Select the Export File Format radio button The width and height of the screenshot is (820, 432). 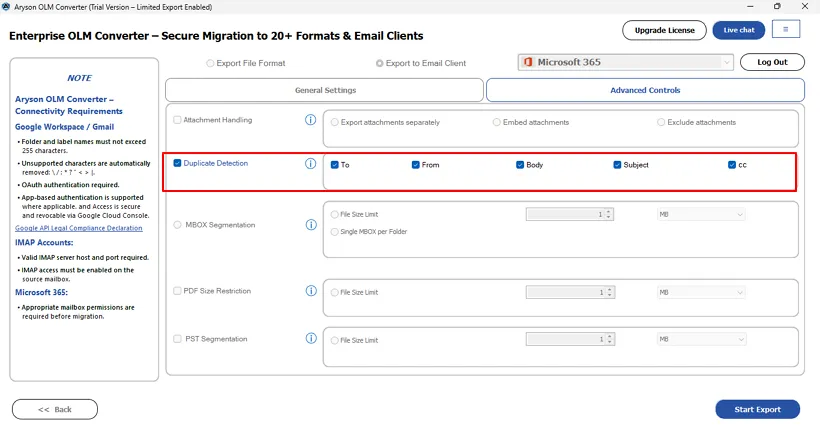[x=210, y=63]
